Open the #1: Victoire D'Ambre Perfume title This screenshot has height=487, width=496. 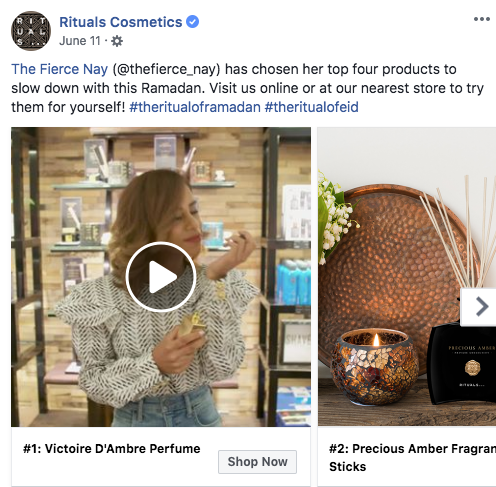[x=112, y=449]
